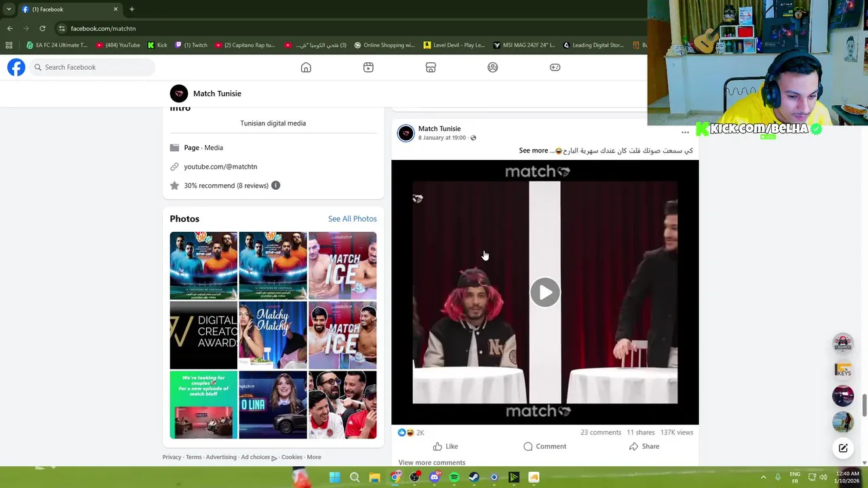
Task: Share the Match Tunisie post
Action: click(644, 447)
